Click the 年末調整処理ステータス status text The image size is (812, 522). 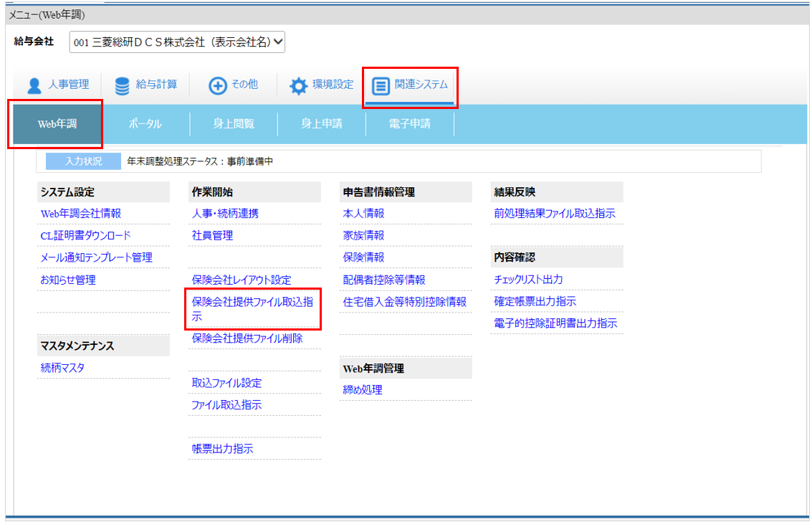pos(200,161)
